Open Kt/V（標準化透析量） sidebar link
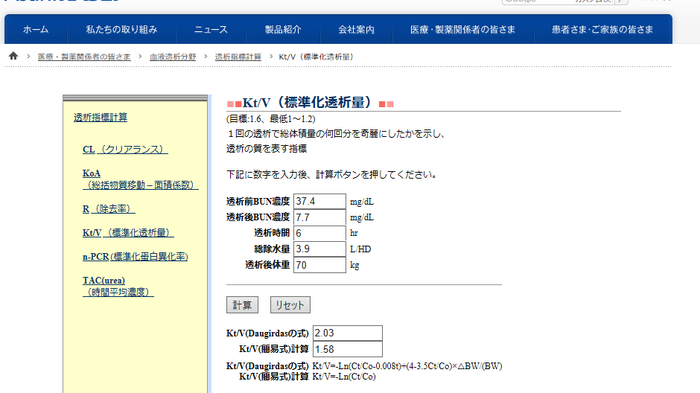 click(128, 233)
